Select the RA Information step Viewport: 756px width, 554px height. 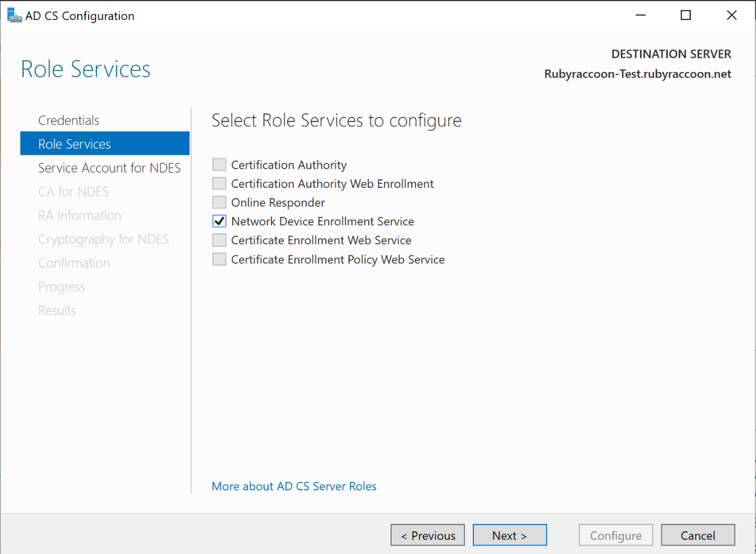tap(79, 215)
